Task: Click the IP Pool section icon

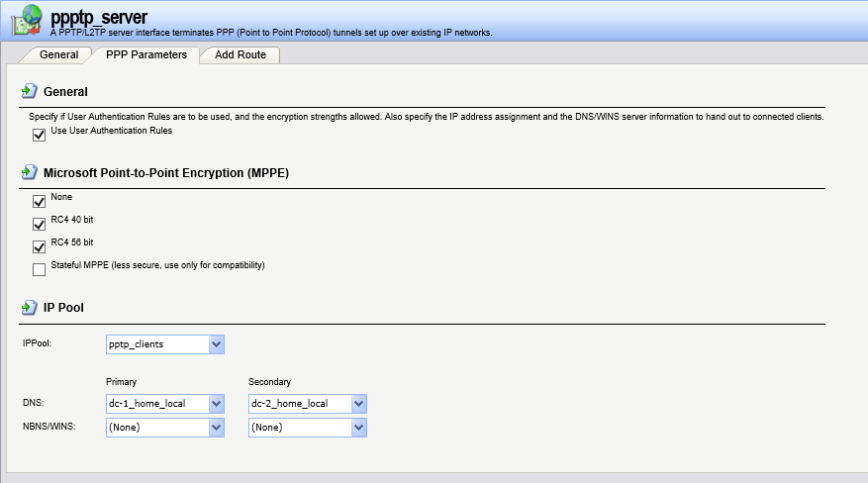Action: pos(30,308)
